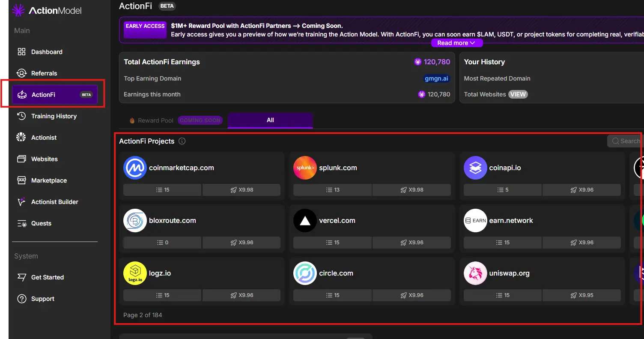Click logz.io X9.96 multiplier
The height and width of the screenshot is (339, 644).
pos(241,295)
